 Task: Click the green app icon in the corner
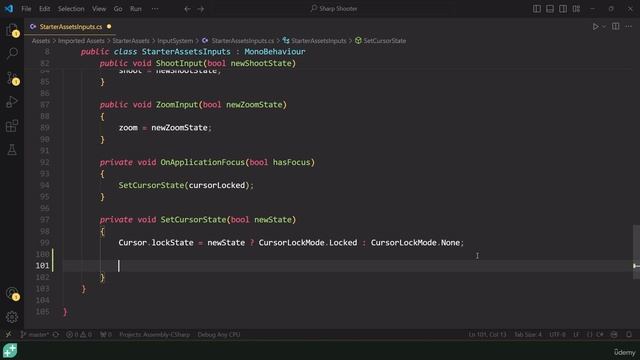tap(10, 351)
